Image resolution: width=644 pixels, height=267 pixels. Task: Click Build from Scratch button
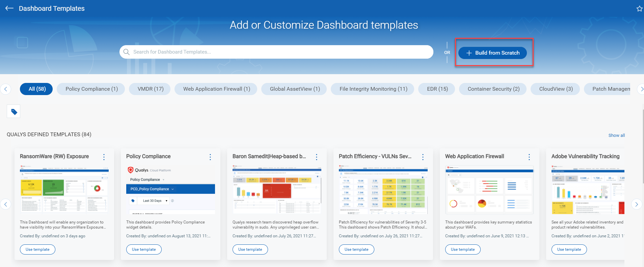tap(492, 53)
